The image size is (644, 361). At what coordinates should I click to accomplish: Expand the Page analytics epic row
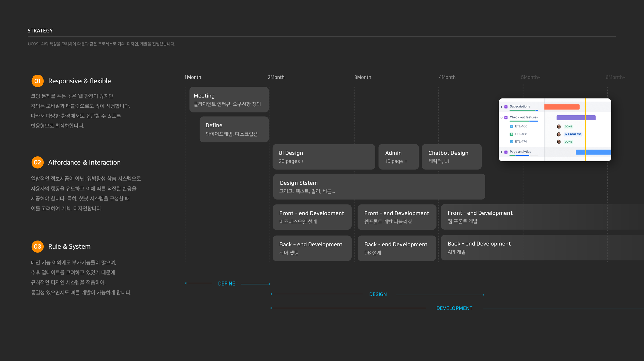pos(502,152)
